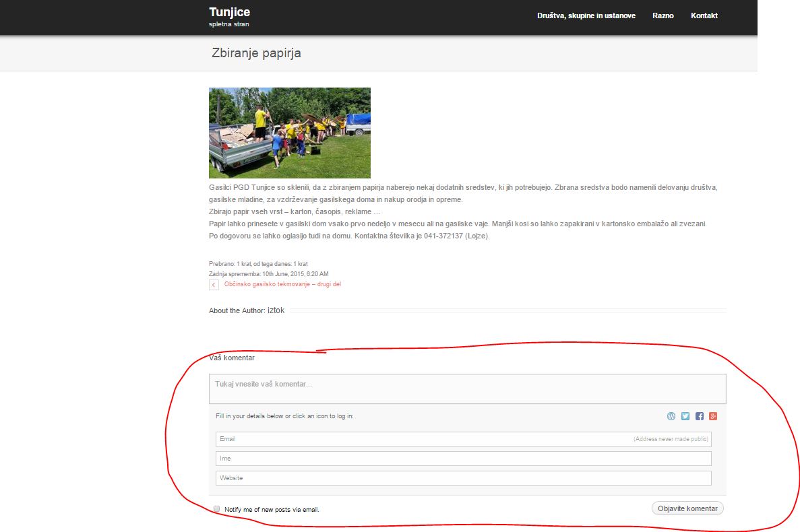Click the Zbiranje papirja page heading
Viewport: 800px width, 532px height.
[256, 53]
